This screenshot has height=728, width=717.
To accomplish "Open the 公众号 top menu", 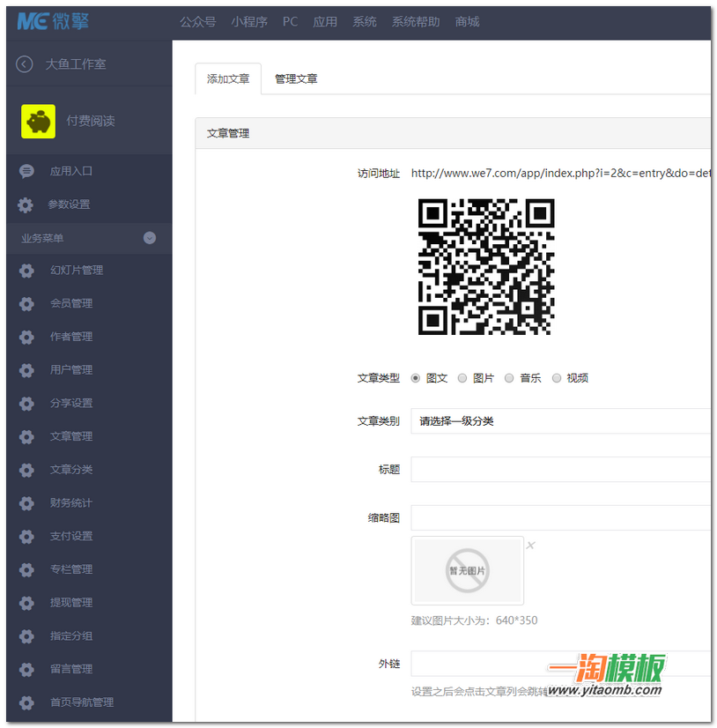I will (x=197, y=22).
